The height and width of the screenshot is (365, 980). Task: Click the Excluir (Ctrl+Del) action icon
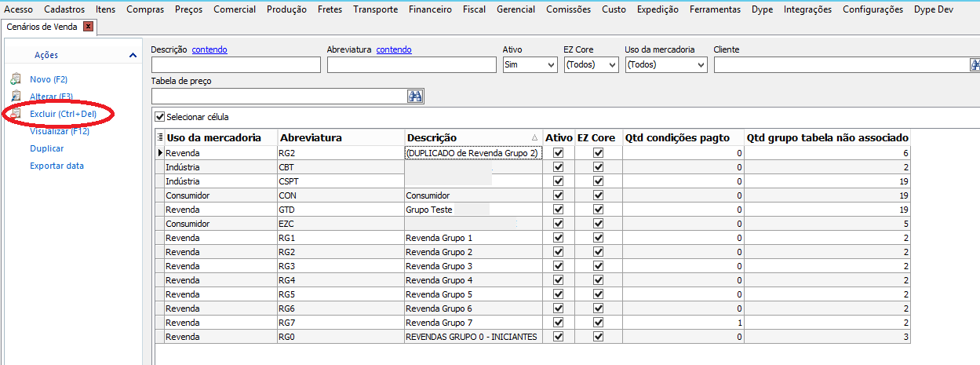click(x=15, y=114)
